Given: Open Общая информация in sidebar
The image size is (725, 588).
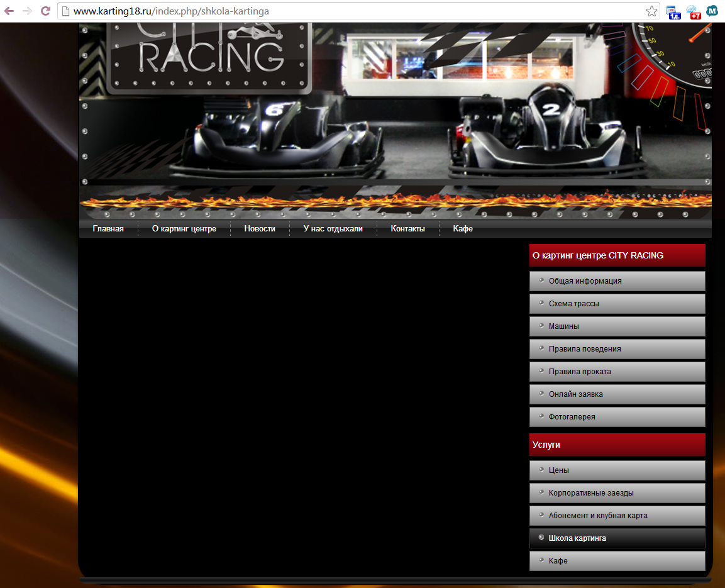Looking at the screenshot, I should pyautogui.click(x=617, y=281).
